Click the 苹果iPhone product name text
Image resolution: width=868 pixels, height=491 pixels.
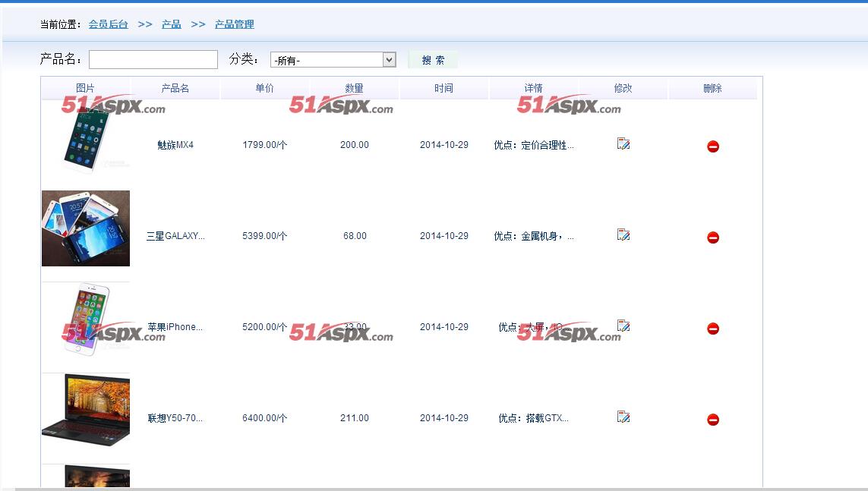click(x=175, y=327)
